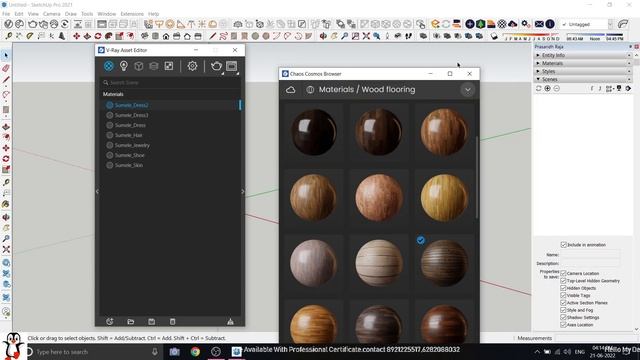Expand the Materials tray panel
This screenshot has height=360, width=640.
click(x=582, y=63)
